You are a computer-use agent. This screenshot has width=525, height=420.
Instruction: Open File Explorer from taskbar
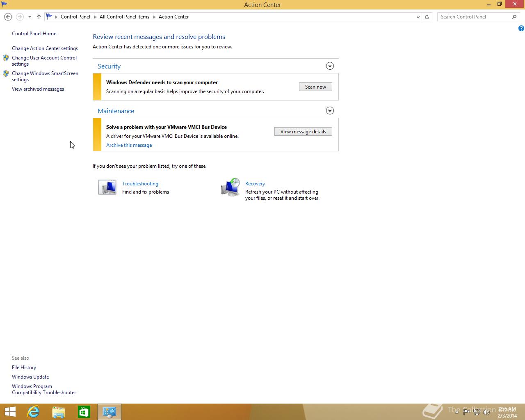(x=59, y=412)
